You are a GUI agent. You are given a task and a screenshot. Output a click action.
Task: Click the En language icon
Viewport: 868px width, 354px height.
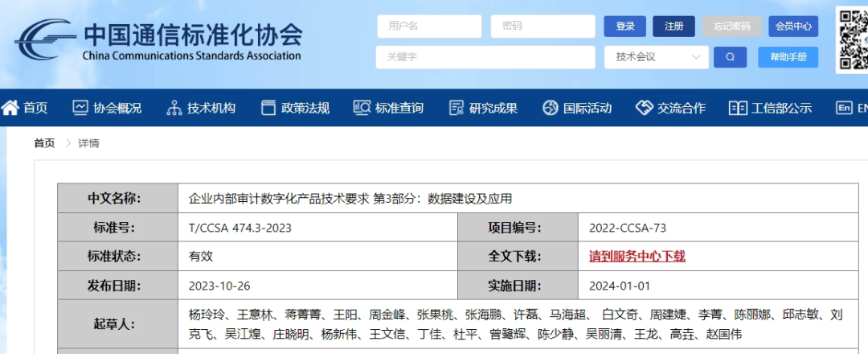click(844, 108)
